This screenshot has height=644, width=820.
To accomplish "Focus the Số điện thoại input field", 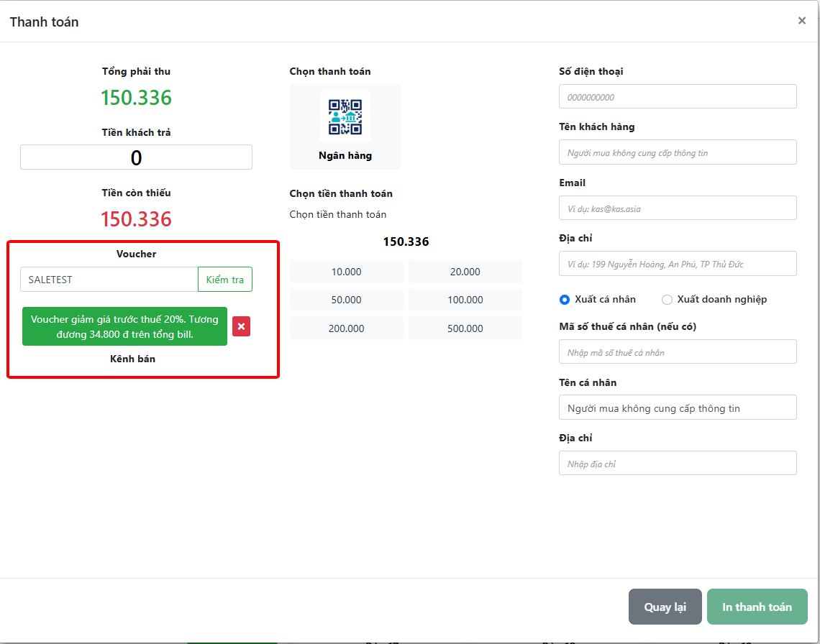I will tap(678, 97).
